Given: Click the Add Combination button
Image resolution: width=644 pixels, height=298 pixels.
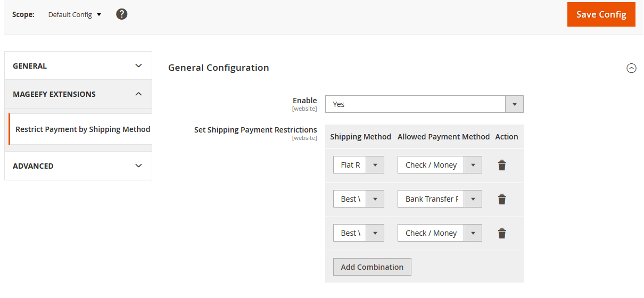Looking at the screenshot, I should click(372, 267).
